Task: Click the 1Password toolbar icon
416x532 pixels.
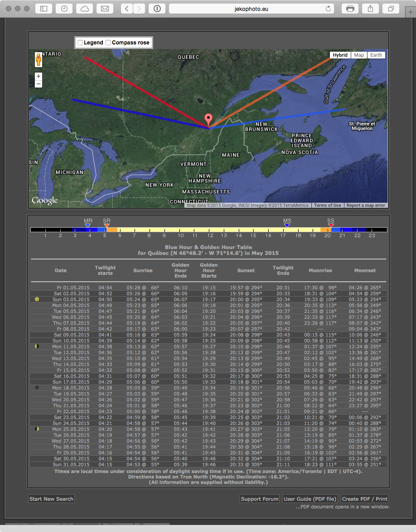Action: tap(157, 9)
